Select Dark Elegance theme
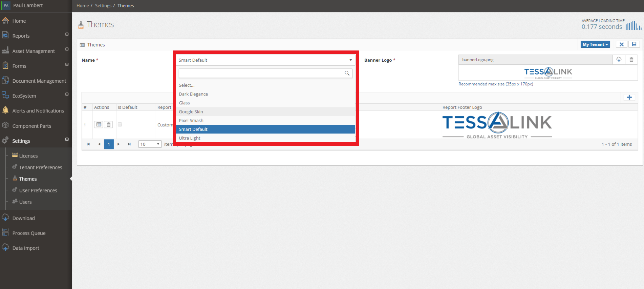This screenshot has height=289, width=644. click(265, 94)
